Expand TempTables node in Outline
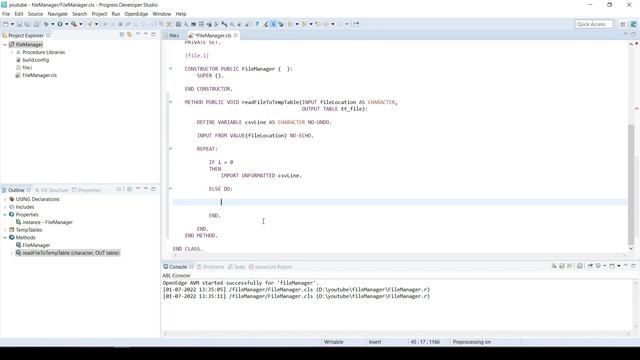The width and height of the screenshot is (640, 360). point(5,230)
